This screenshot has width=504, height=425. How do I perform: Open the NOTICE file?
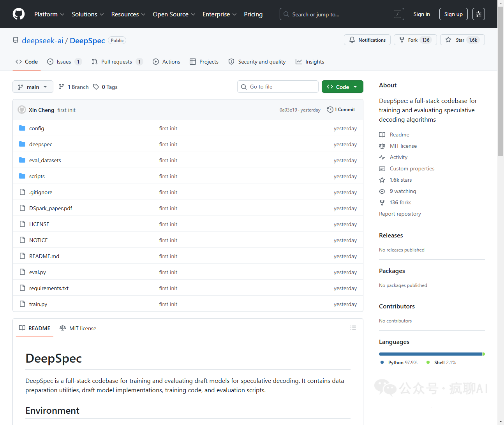coord(39,240)
